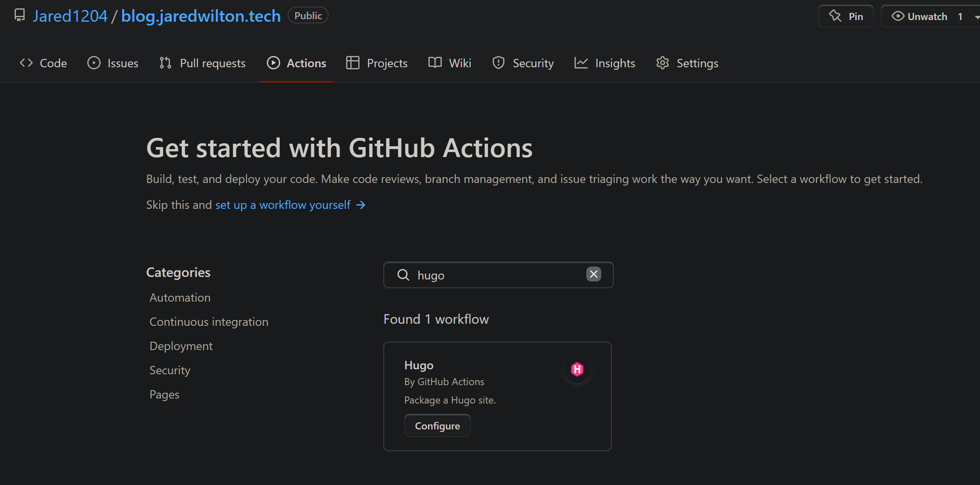Click the Insights graph icon
Image resolution: width=980 pixels, height=485 pixels.
point(581,63)
